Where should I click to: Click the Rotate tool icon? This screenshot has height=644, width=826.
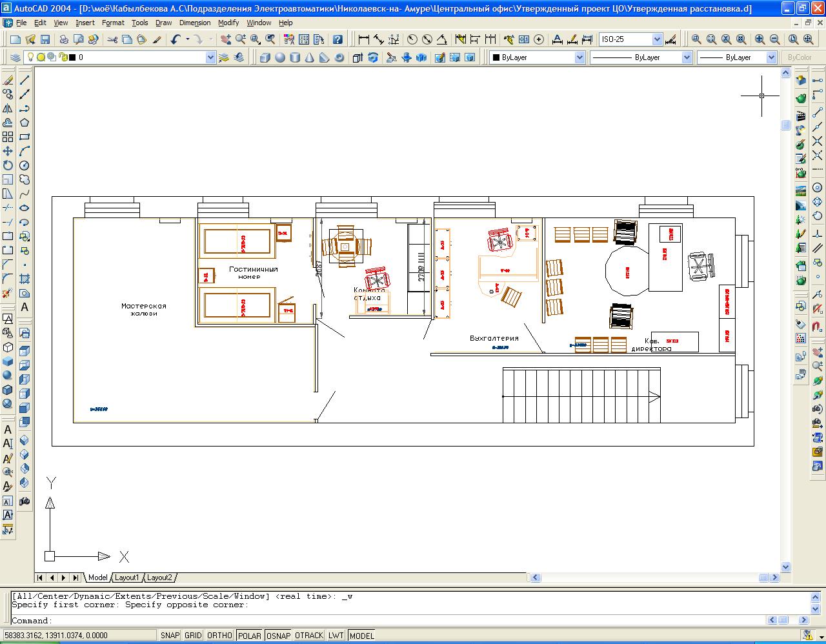(x=8, y=165)
